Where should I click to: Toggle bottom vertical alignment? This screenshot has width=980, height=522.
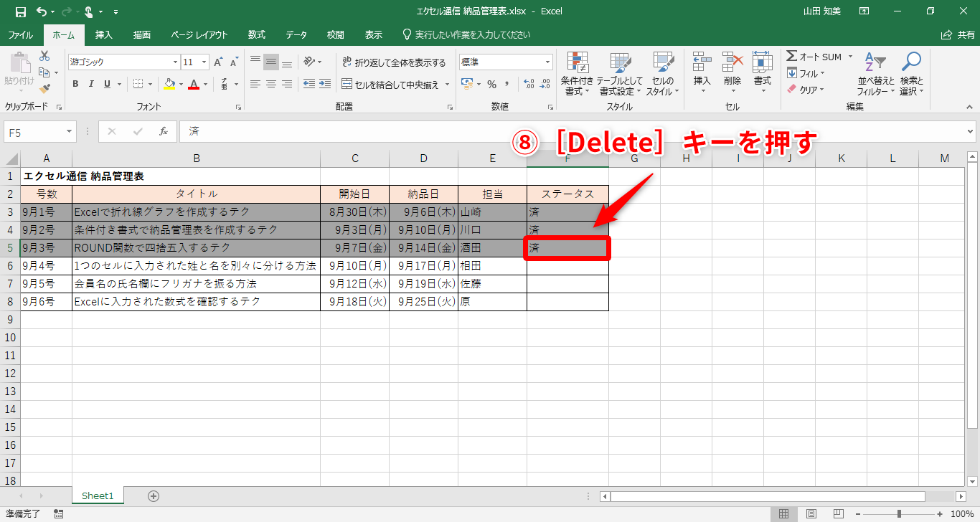[x=287, y=62]
